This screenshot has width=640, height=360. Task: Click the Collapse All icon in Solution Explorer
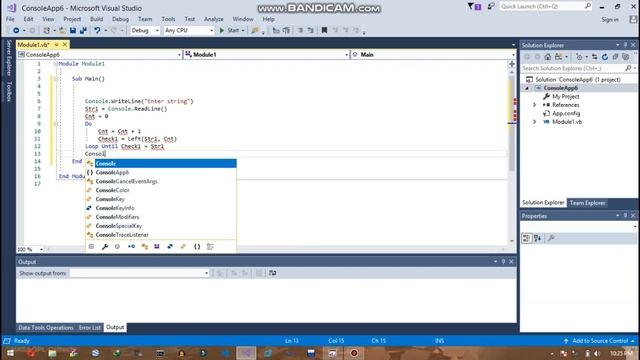[615, 57]
